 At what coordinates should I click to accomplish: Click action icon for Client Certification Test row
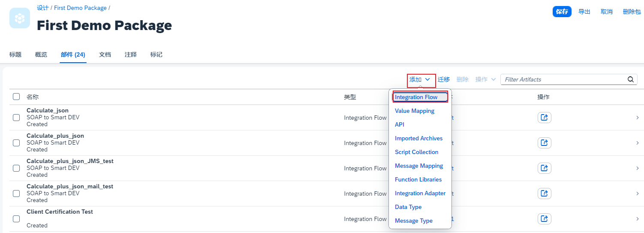click(x=545, y=219)
